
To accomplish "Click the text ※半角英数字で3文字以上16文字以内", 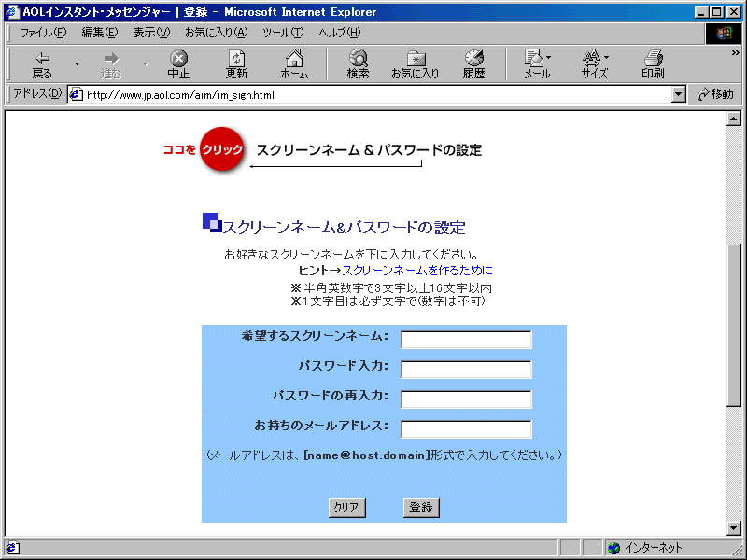I will pyautogui.click(x=391, y=288).
